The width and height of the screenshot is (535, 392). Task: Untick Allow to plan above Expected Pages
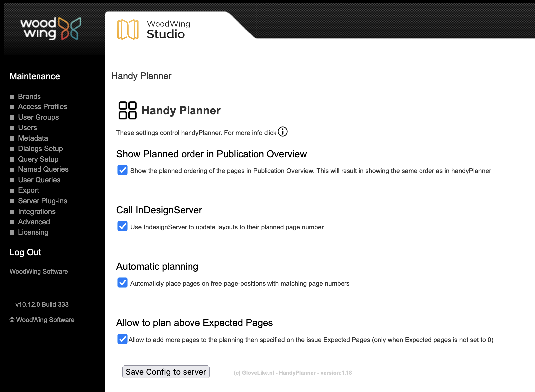[122, 339]
